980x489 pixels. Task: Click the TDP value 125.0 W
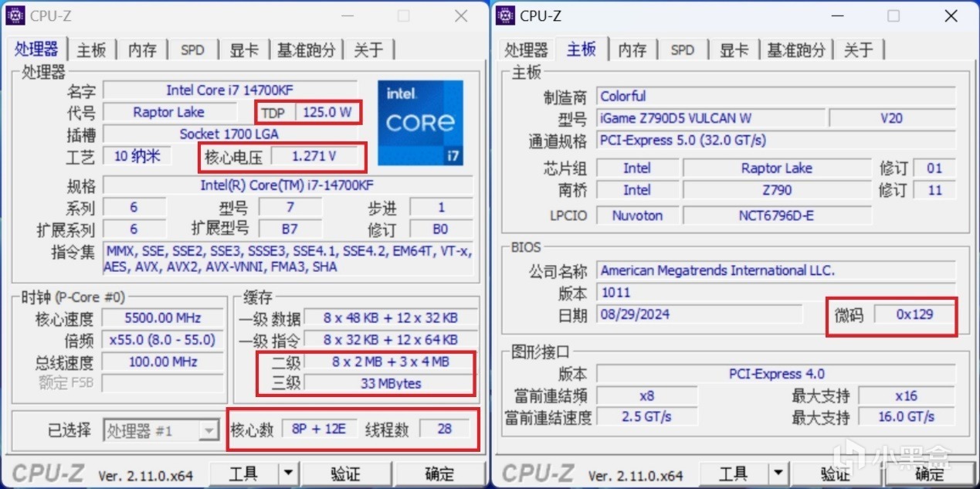coord(327,112)
